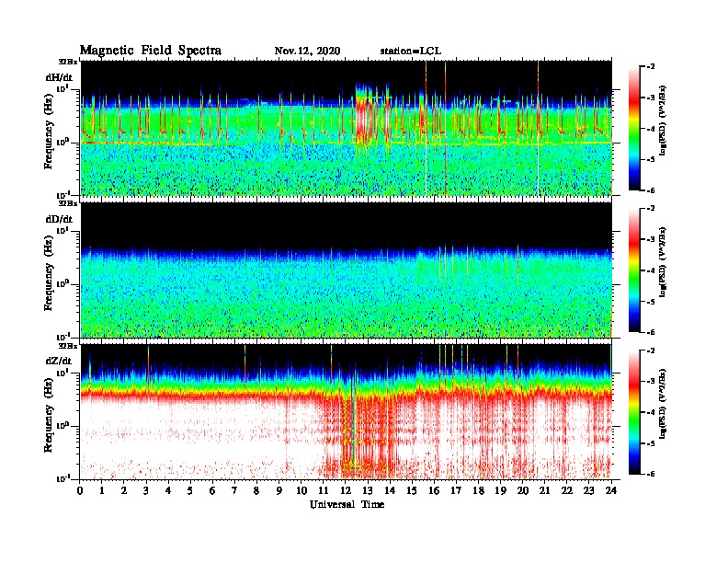Click the "-4" value on the dD/dt color bar

pyautogui.click(x=650, y=270)
